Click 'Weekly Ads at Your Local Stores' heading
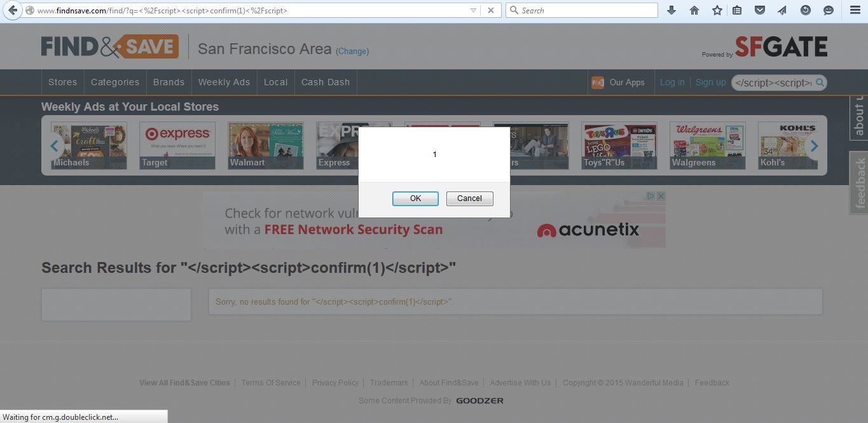Screen dimensions: 868x423 (130, 107)
